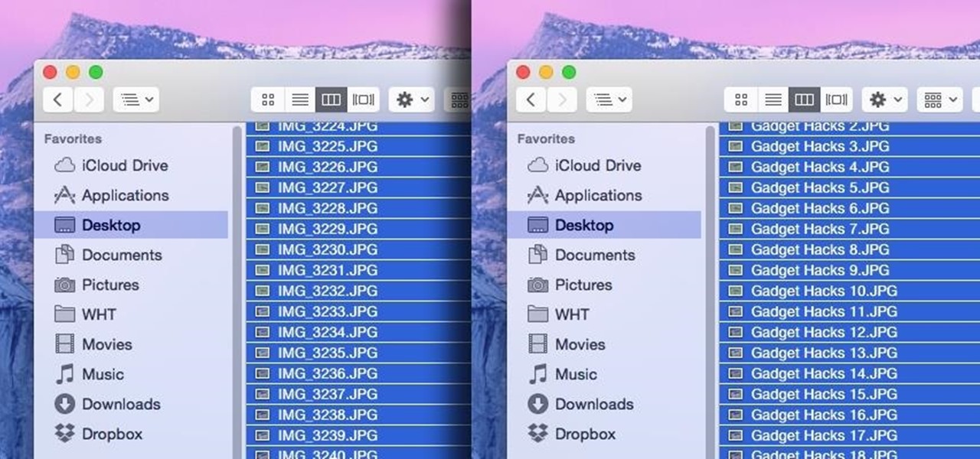980x459 pixels.
Task: Open Pictures in left window sidebar
Action: [132, 285]
